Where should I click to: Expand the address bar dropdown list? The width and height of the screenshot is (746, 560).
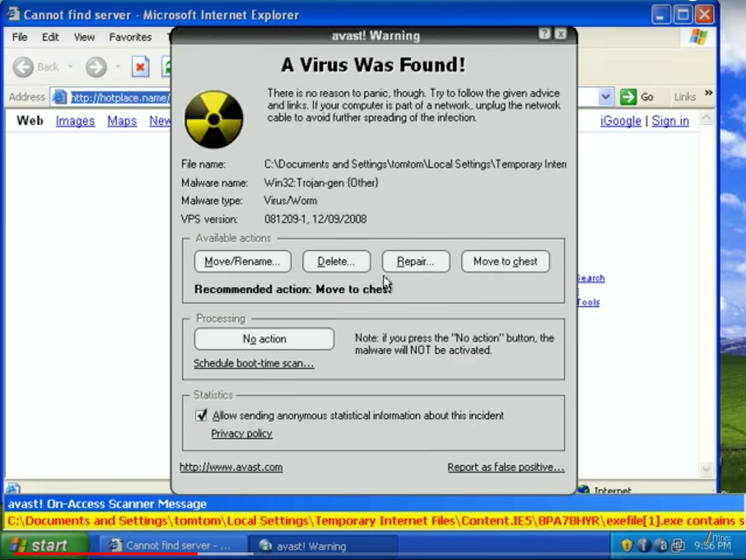coord(605,96)
